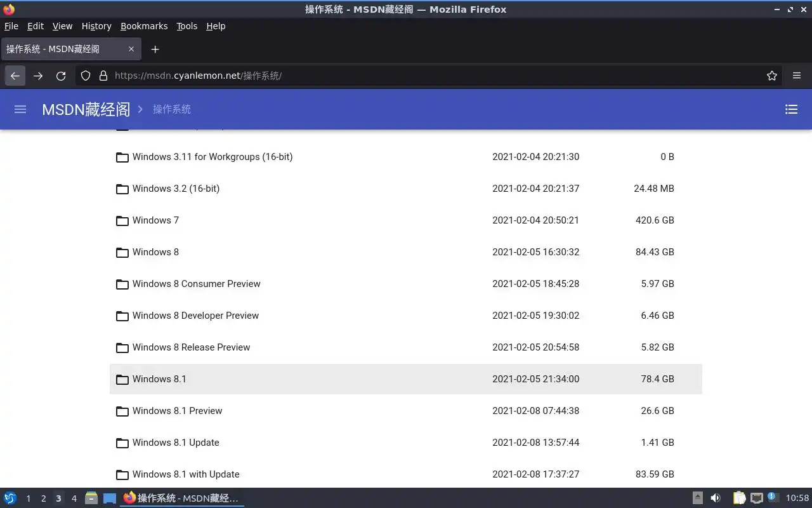Click the browser forward arrow
Screen dimensions: 812x508
click(38, 76)
